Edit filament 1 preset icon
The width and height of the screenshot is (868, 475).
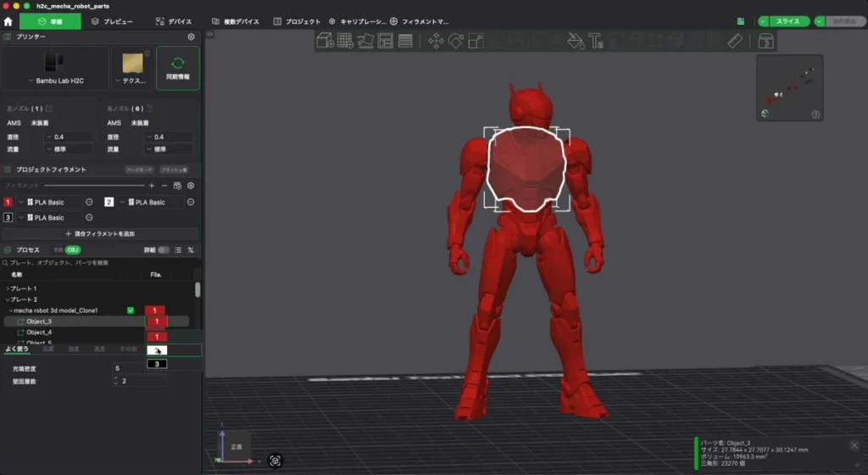pyautogui.click(x=89, y=202)
